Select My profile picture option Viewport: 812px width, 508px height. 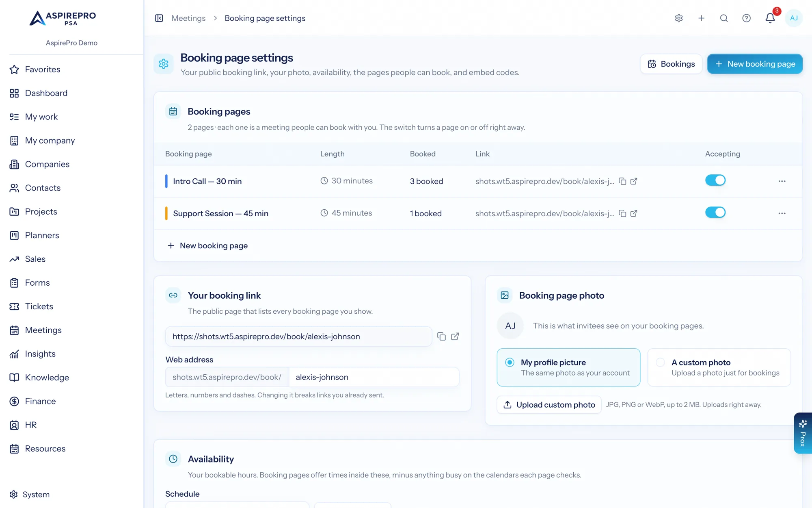pos(568,367)
